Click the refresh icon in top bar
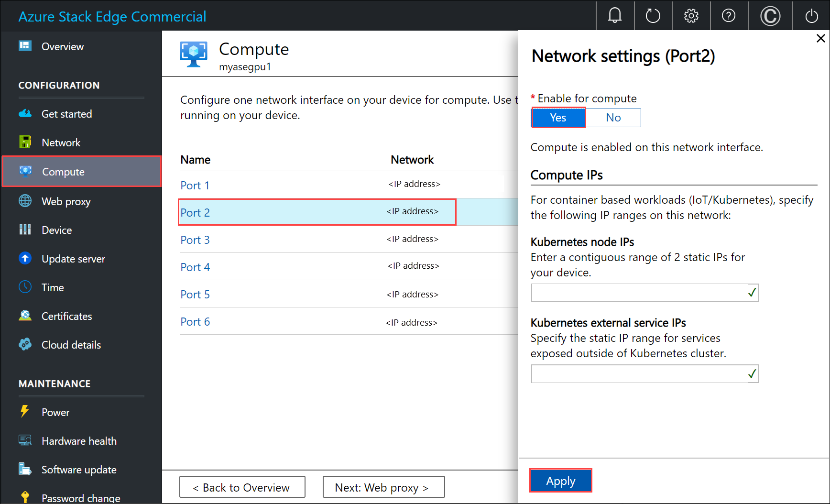830x504 pixels. click(653, 15)
